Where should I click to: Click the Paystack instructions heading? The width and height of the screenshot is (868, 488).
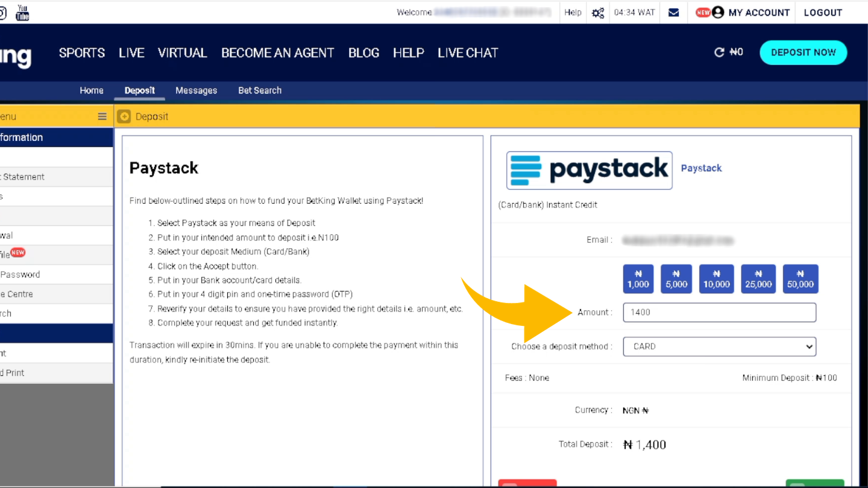[x=164, y=167]
